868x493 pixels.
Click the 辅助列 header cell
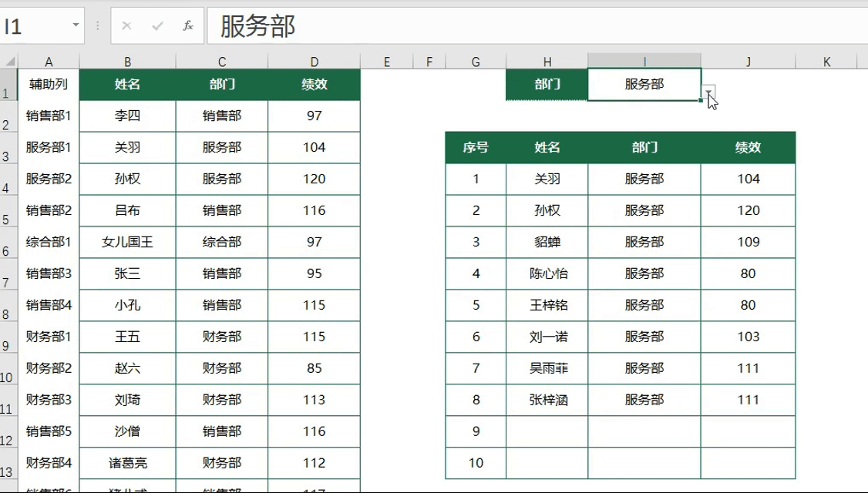49,84
